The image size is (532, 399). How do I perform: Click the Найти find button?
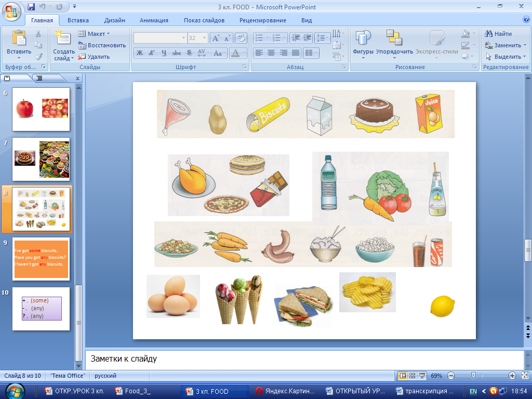point(499,34)
